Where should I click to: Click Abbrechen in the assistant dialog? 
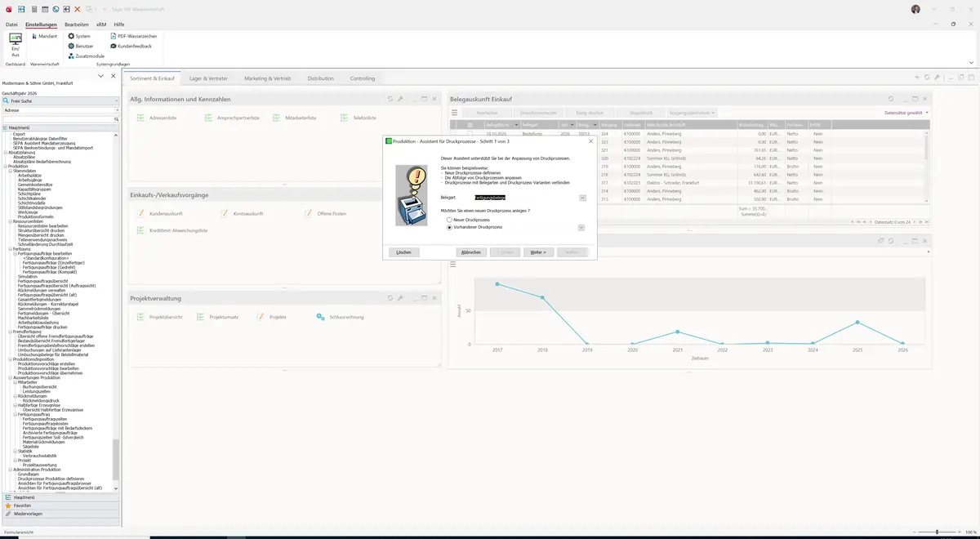[x=471, y=252]
